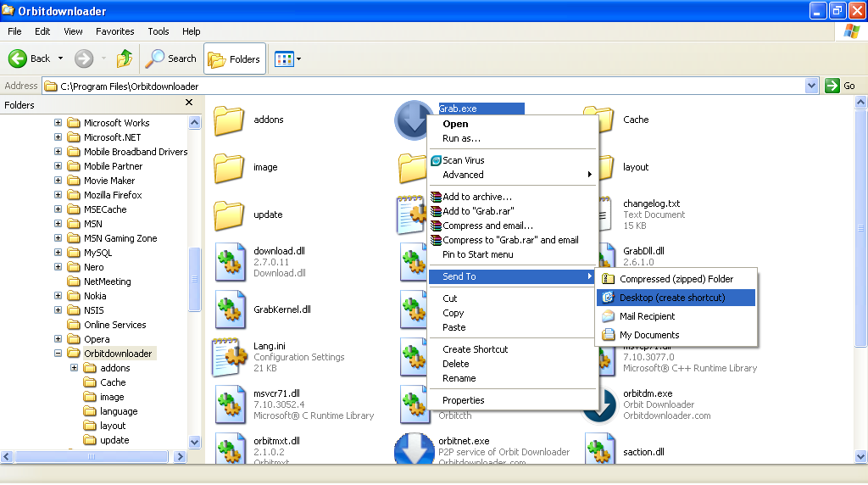The image size is (868, 485).
Task: Click folder tree vertical scrollbar thumb
Action: (x=194, y=280)
